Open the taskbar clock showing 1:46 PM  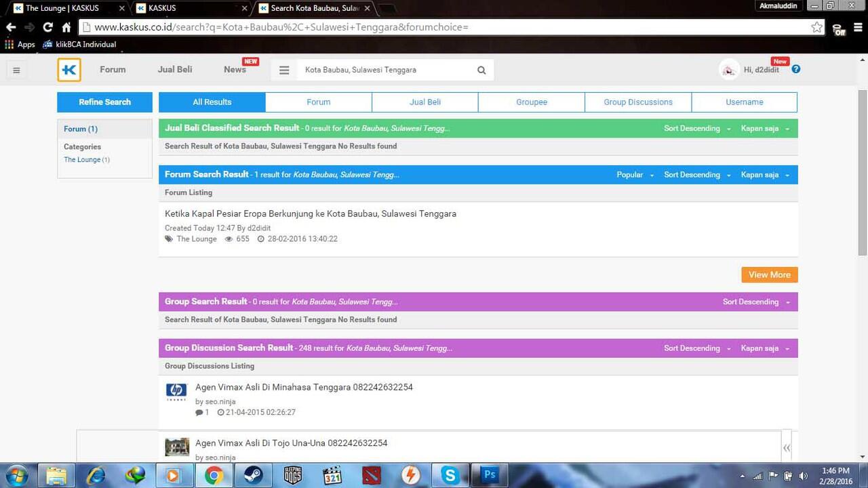(x=835, y=475)
